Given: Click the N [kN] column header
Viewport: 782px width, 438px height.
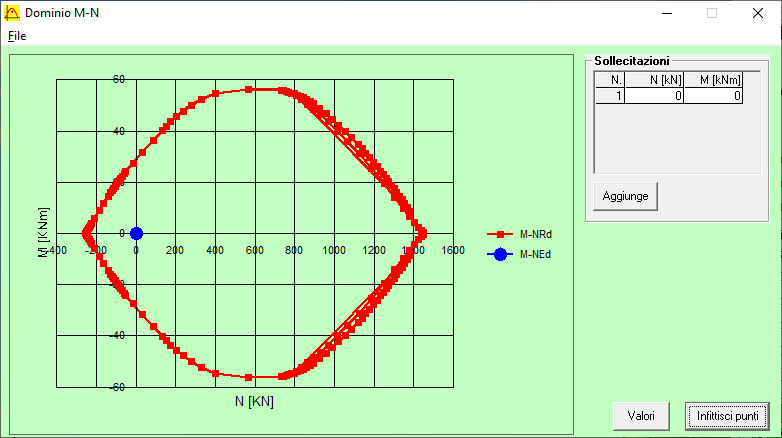Looking at the screenshot, I should point(654,80).
